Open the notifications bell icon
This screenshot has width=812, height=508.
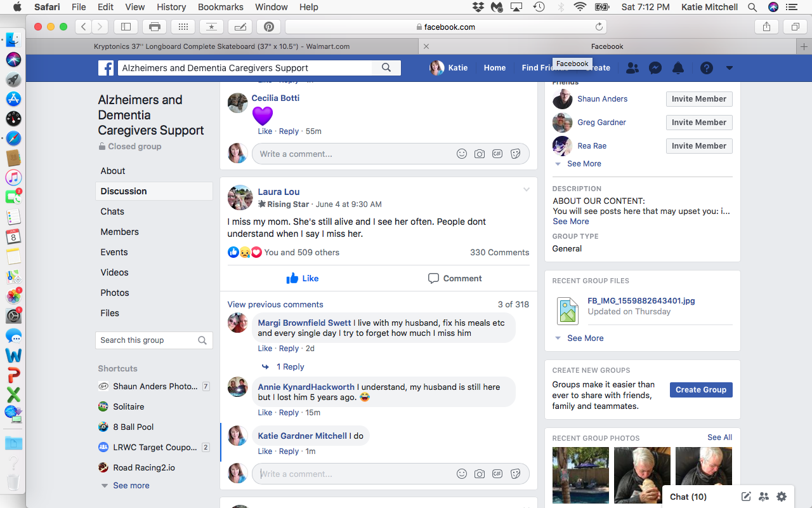(678, 68)
